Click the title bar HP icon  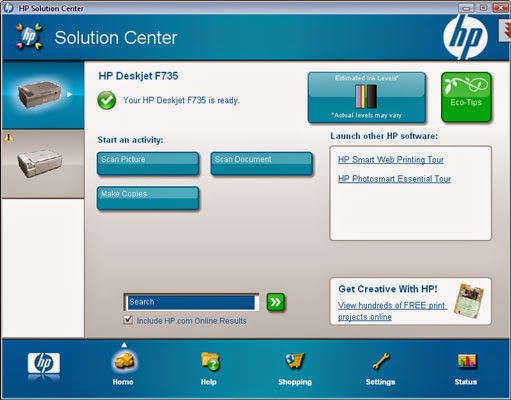click(8, 8)
